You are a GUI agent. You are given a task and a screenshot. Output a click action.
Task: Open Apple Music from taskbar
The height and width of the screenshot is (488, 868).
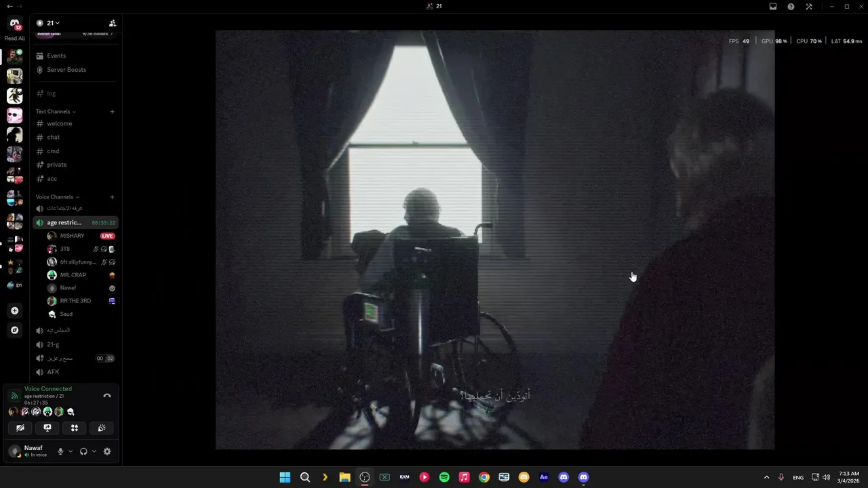coord(464,477)
